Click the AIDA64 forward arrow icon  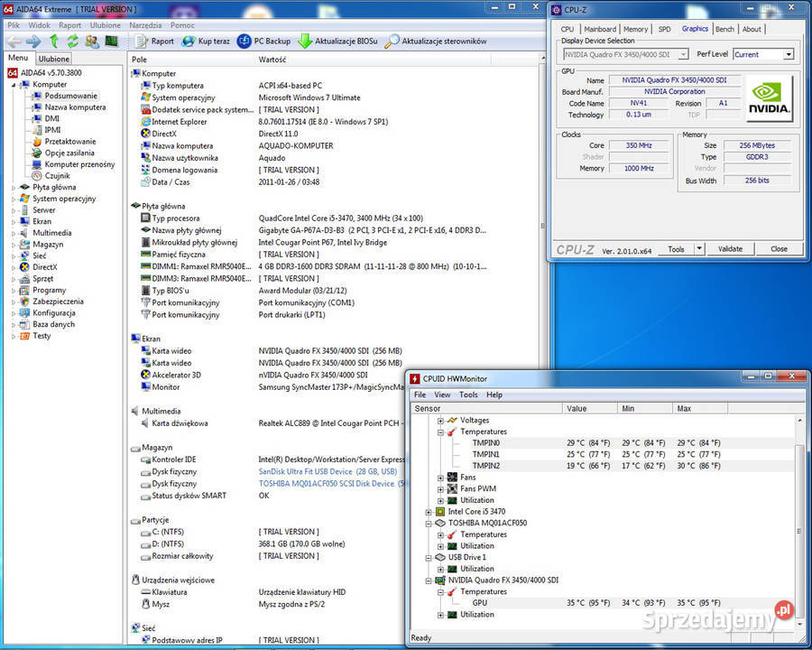pos(33,41)
